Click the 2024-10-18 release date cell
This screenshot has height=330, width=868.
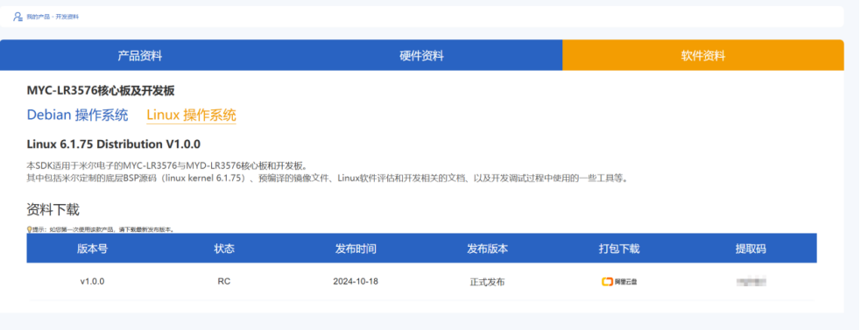tap(356, 281)
